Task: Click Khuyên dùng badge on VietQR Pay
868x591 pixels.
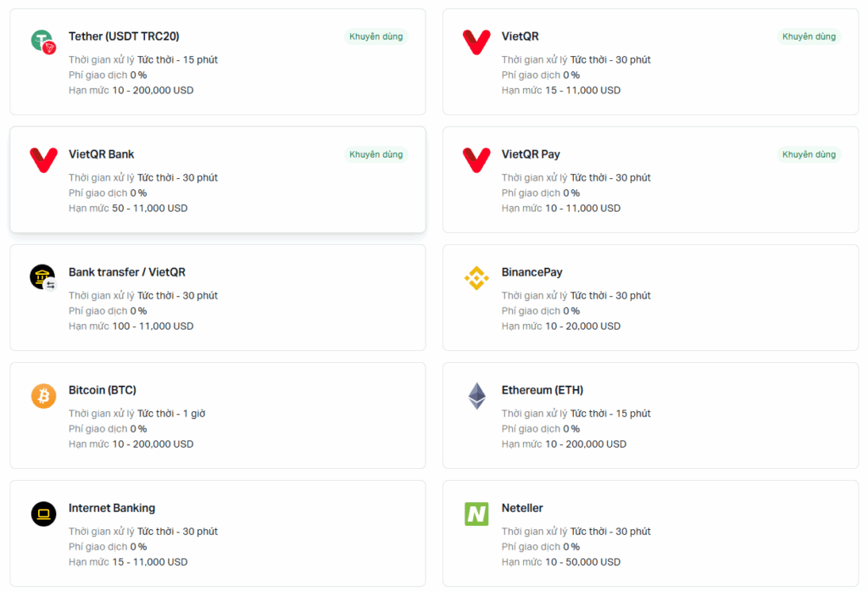Action: click(x=809, y=154)
